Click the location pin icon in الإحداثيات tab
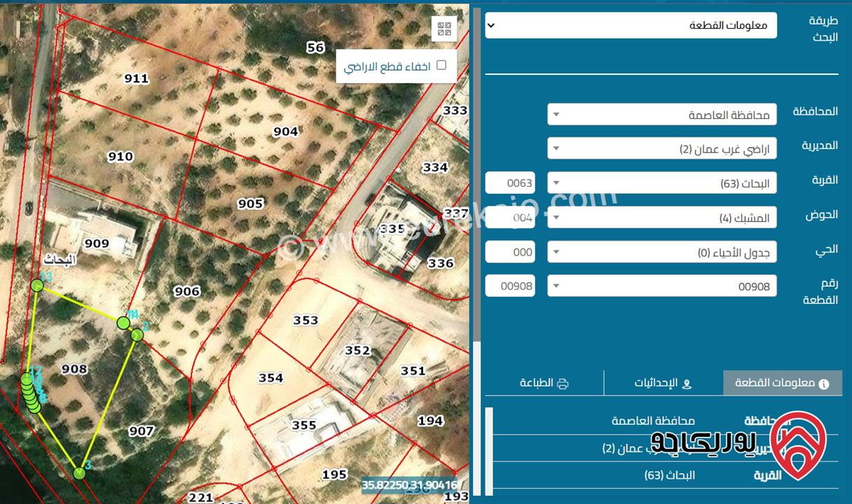The width and height of the screenshot is (852, 504). coord(686,384)
